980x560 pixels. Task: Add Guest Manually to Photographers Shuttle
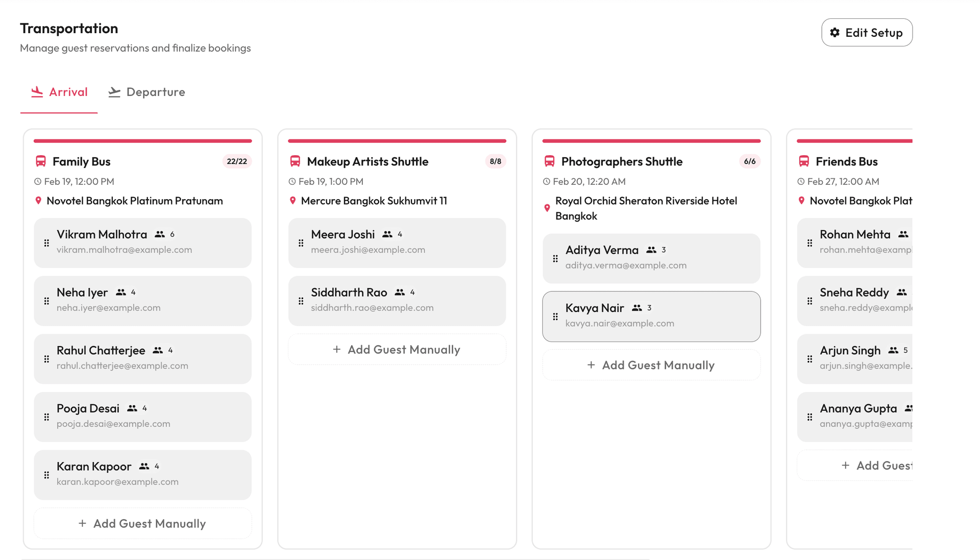tap(651, 365)
